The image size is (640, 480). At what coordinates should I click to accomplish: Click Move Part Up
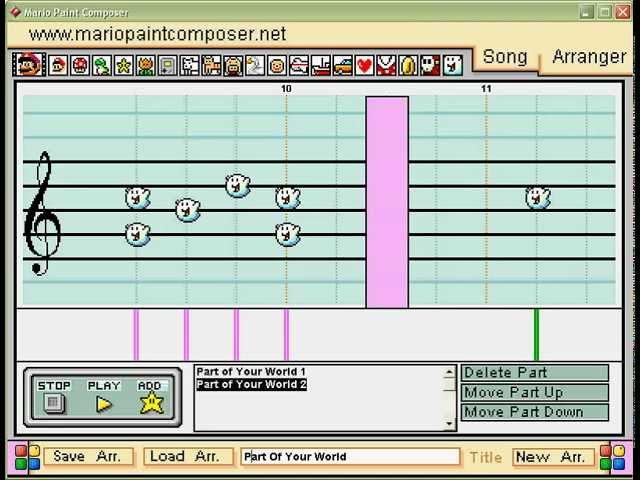535,393
